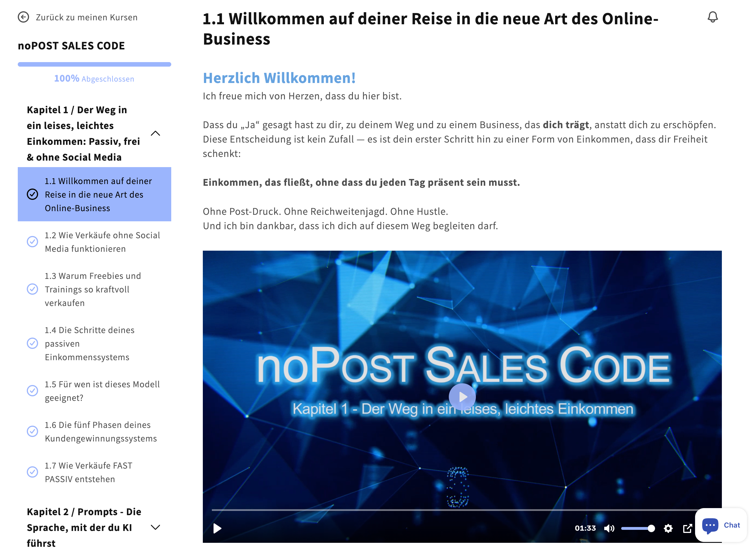
Task: Toggle completion checkmark for lesson 1.2
Action: coord(32,242)
